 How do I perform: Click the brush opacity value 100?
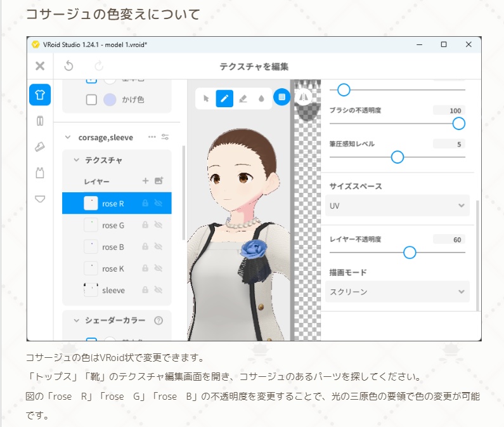(x=449, y=110)
